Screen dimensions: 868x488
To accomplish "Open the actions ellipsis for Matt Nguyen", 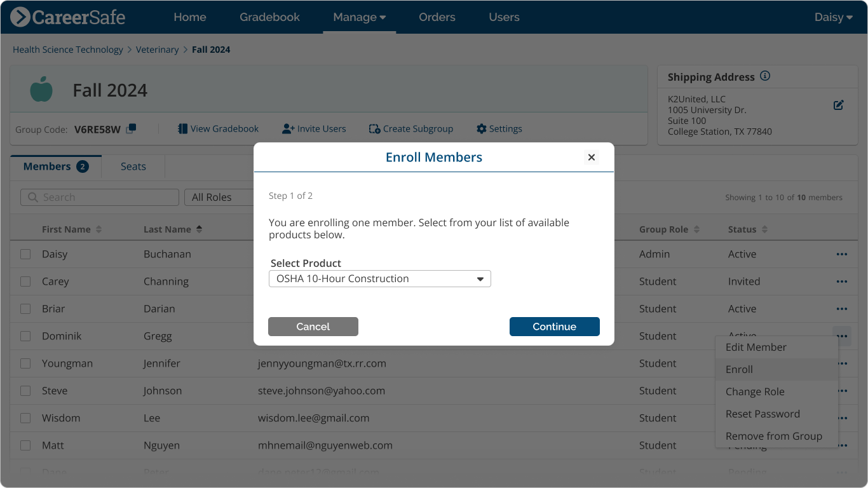I will pos(842,445).
